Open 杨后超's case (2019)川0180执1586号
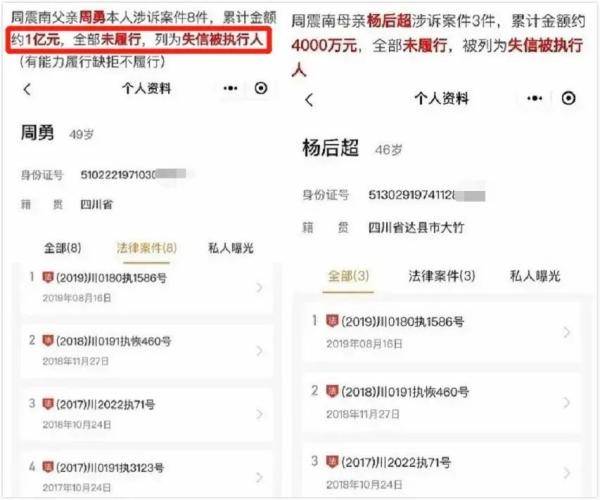Image resolution: width=600 pixels, height=500 pixels. [x=442, y=332]
